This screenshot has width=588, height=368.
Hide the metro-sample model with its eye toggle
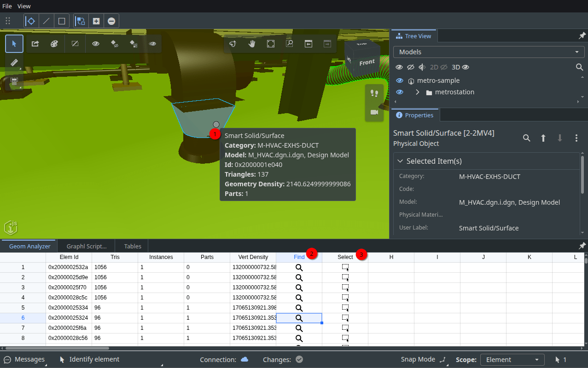(399, 80)
